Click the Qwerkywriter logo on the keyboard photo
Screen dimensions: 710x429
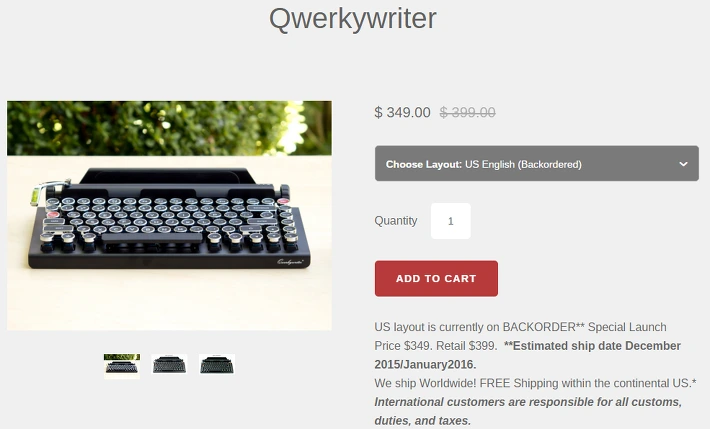[290, 262]
